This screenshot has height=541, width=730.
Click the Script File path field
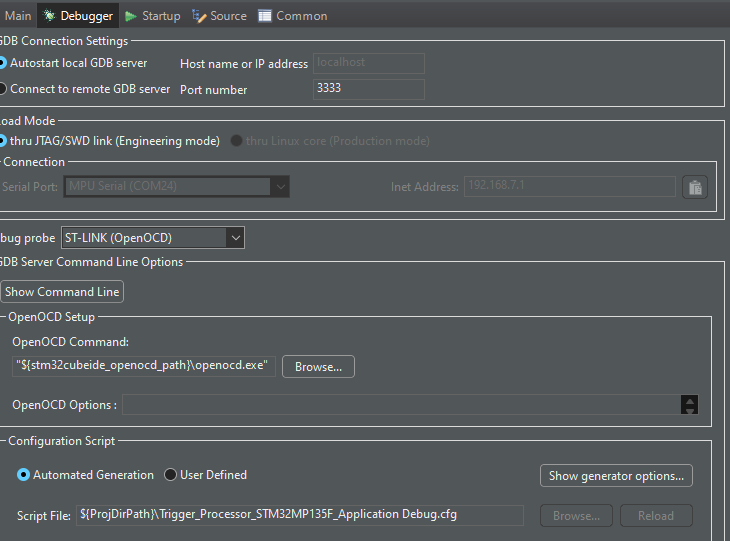click(x=300, y=515)
